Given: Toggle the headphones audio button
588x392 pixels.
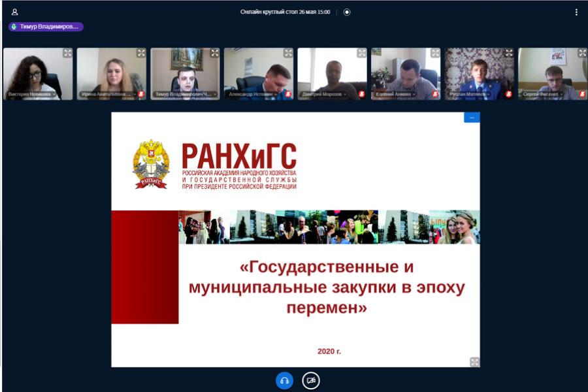Looking at the screenshot, I should (x=285, y=381).
